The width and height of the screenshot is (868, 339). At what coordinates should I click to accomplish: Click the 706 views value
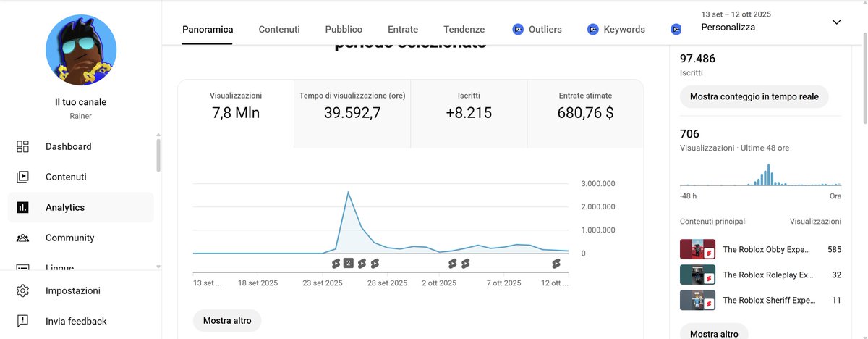(x=689, y=134)
